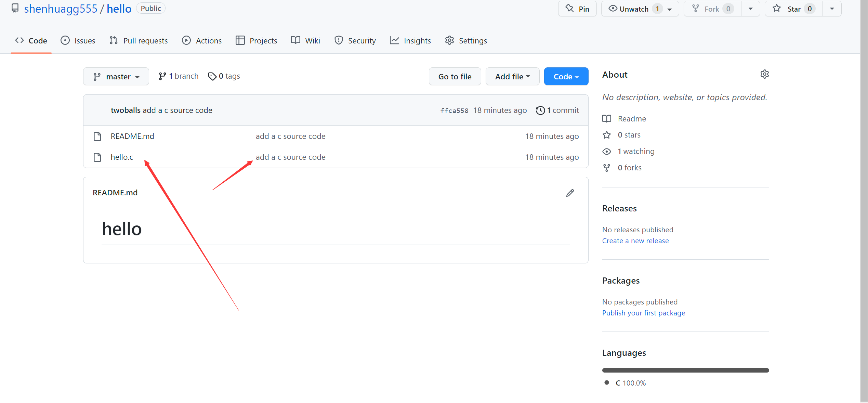The height and width of the screenshot is (403, 868).
Task: Open the Wiki tab
Action: point(305,41)
